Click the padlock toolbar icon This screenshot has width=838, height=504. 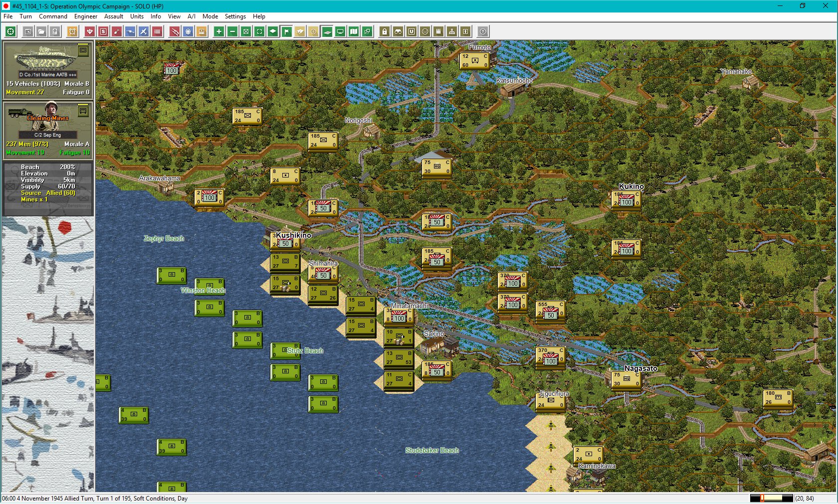coord(385,31)
